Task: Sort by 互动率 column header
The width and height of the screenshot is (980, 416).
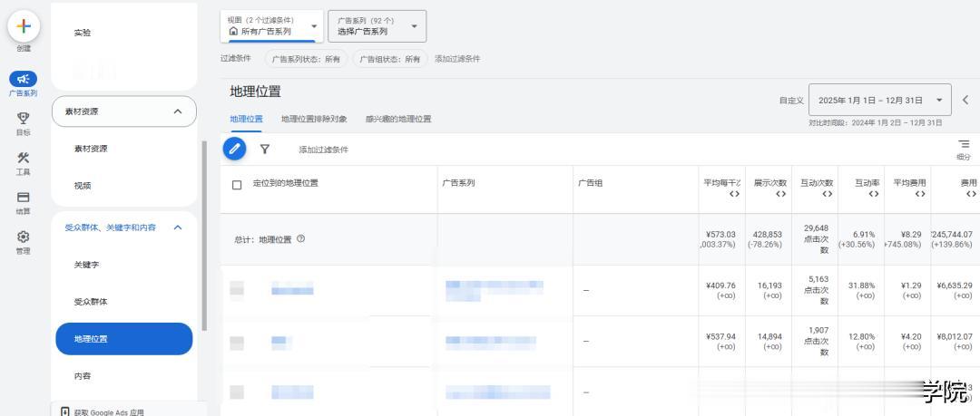Action: coord(867,183)
